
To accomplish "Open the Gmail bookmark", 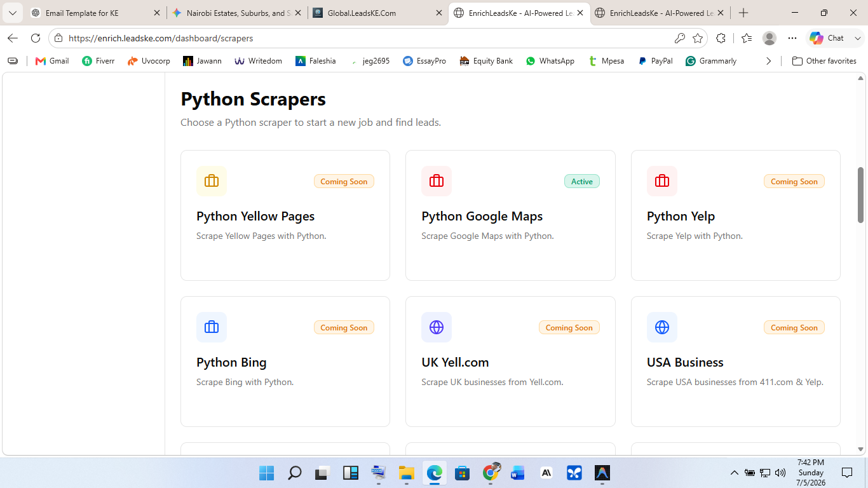I will (52, 61).
